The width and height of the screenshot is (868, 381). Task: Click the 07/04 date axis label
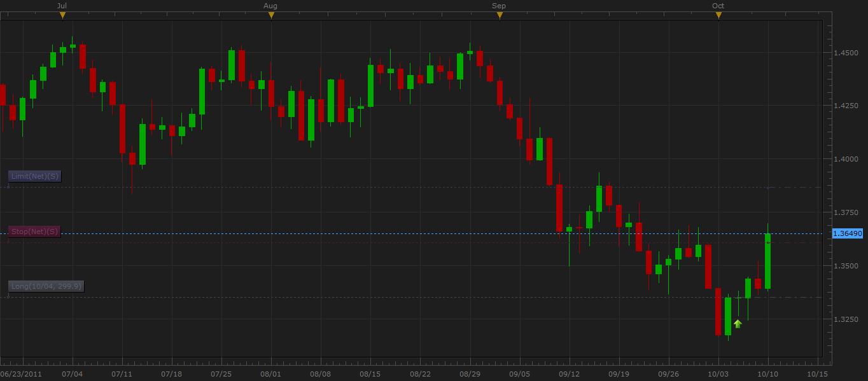click(73, 374)
